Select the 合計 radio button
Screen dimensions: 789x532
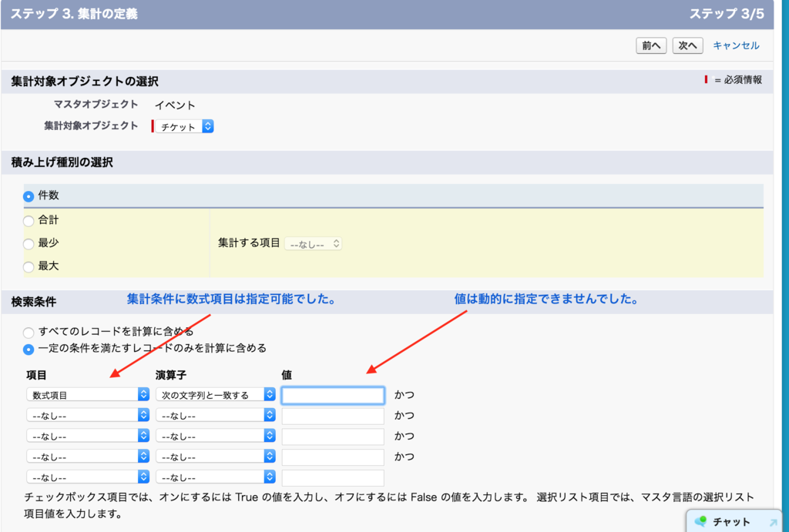29,221
